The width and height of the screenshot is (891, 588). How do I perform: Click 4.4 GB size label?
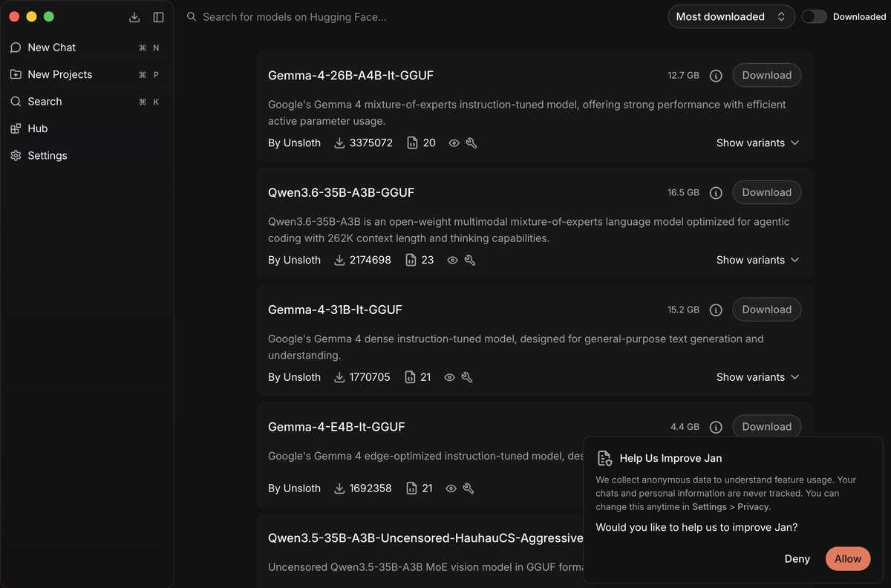pyautogui.click(x=685, y=428)
